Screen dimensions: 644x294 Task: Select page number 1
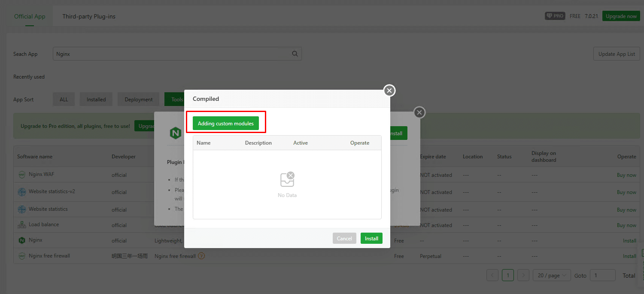tap(508, 275)
